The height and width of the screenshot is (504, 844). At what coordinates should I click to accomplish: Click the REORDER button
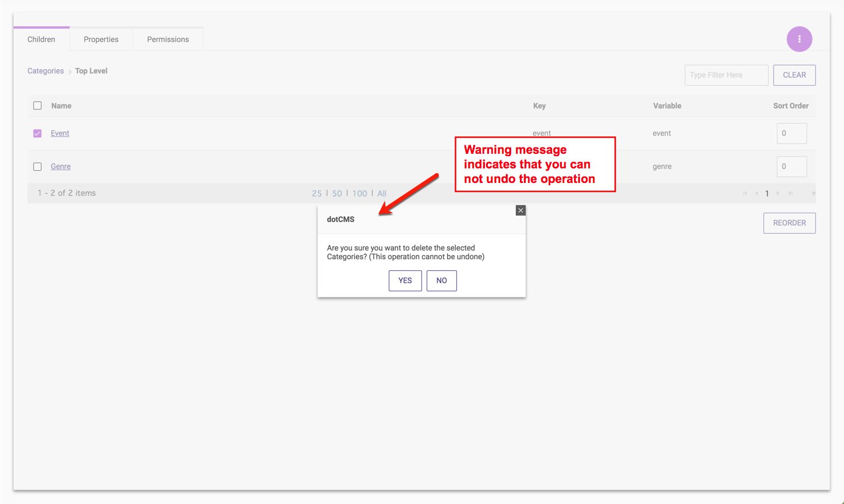[x=789, y=223]
